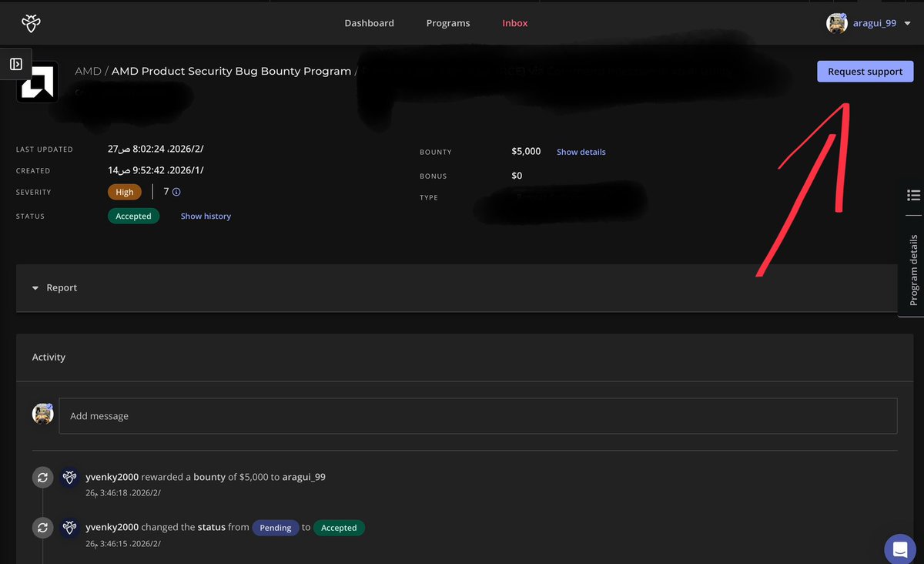
Task: Click the $0 bonus value
Action: pos(517,176)
